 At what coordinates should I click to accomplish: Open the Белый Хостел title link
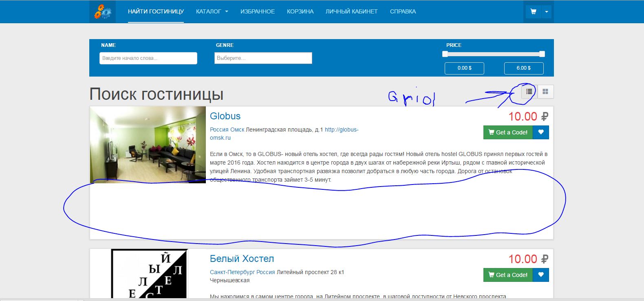pyautogui.click(x=242, y=259)
